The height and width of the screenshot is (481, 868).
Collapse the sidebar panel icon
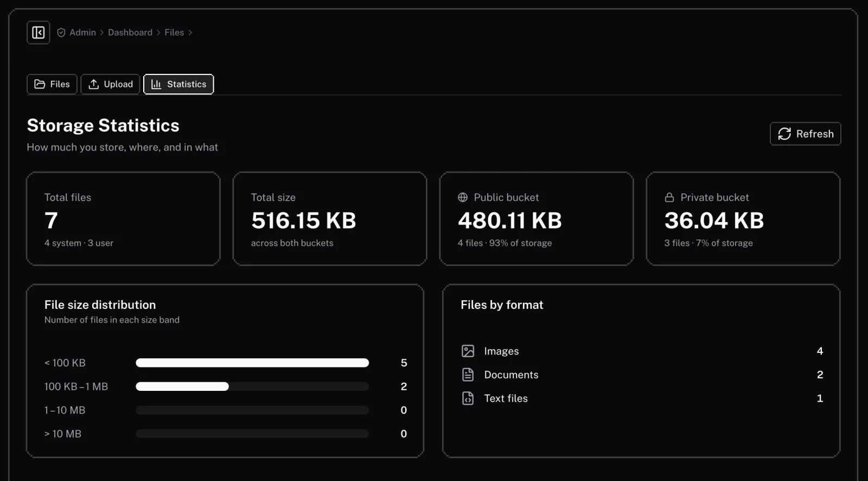(39, 33)
